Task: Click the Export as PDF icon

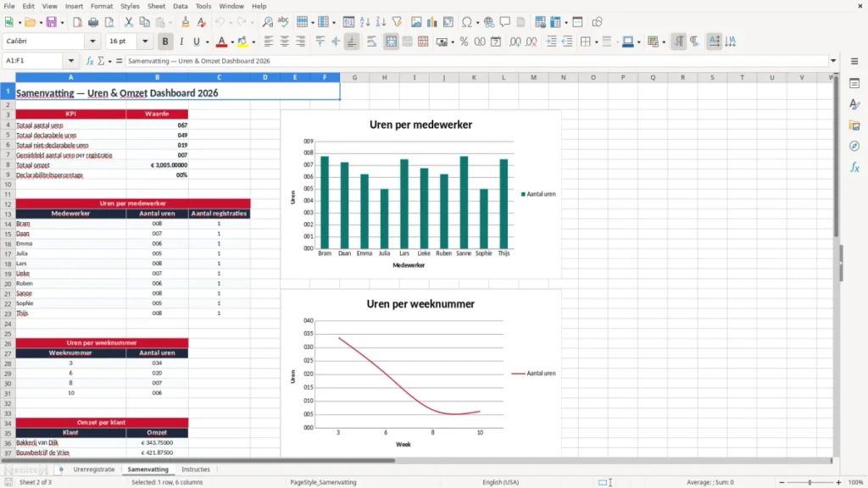Action: (x=77, y=22)
